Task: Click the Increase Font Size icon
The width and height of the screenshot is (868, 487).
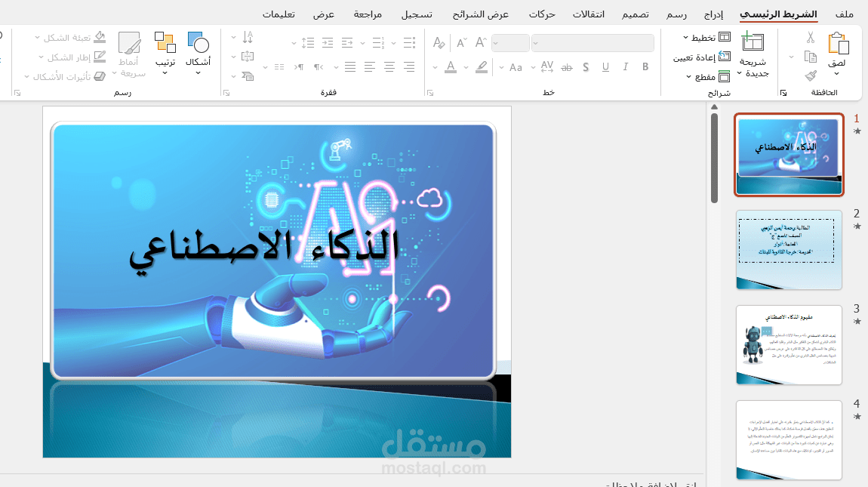Action: [481, 42]
